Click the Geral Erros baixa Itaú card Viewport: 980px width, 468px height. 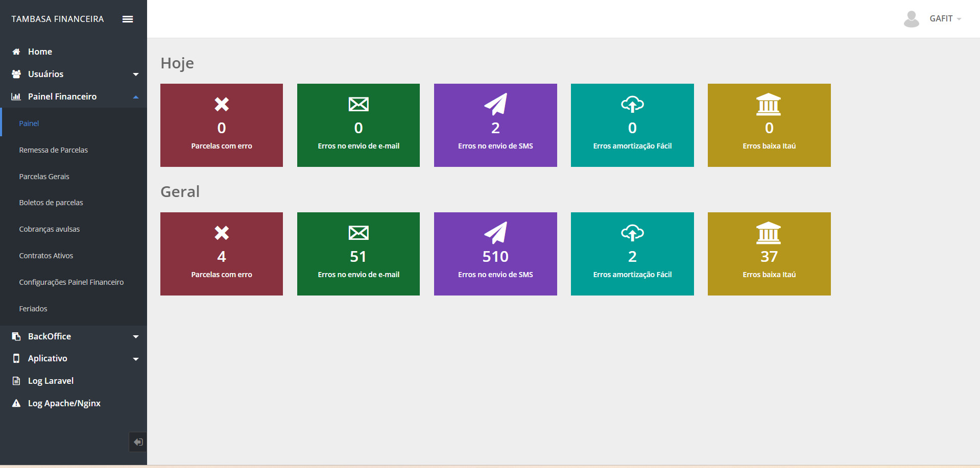pyautogui.click(x=769, y=254)
